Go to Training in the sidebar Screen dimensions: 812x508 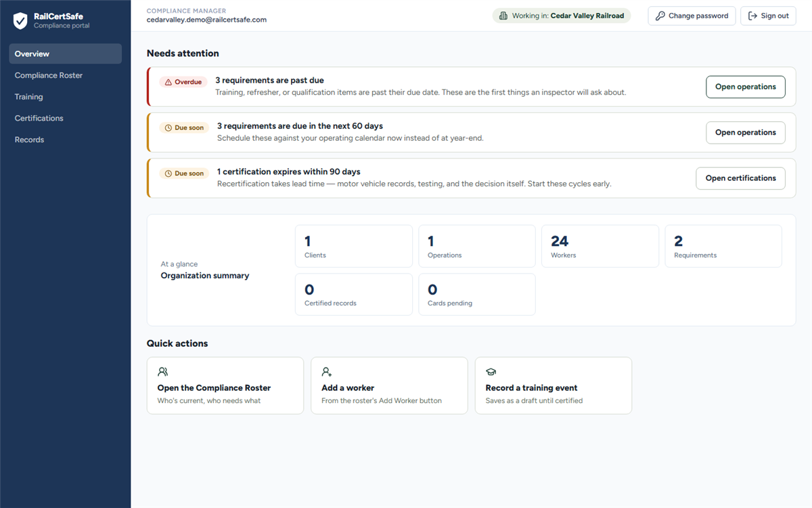point(66,97)
